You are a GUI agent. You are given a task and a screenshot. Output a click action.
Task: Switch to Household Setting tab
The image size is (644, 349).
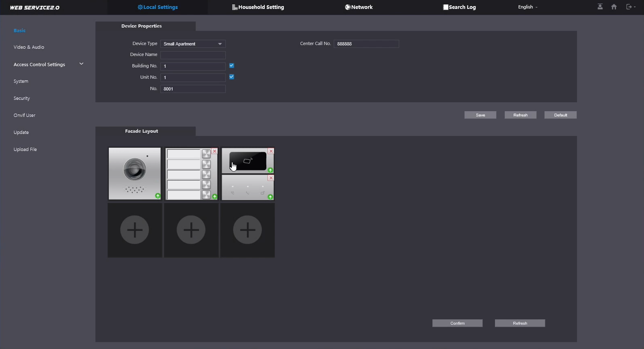(258, 7)
